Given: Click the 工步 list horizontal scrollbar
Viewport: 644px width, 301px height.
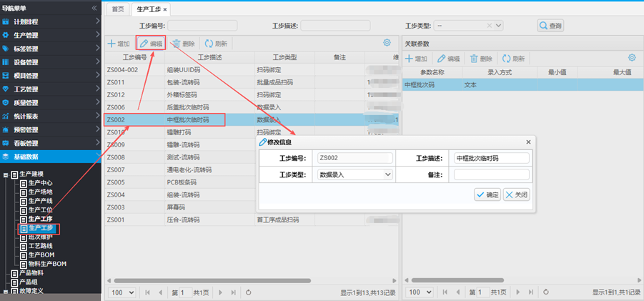Looking at the screenshot, I should pyautogui.click(x=212, y=280).
